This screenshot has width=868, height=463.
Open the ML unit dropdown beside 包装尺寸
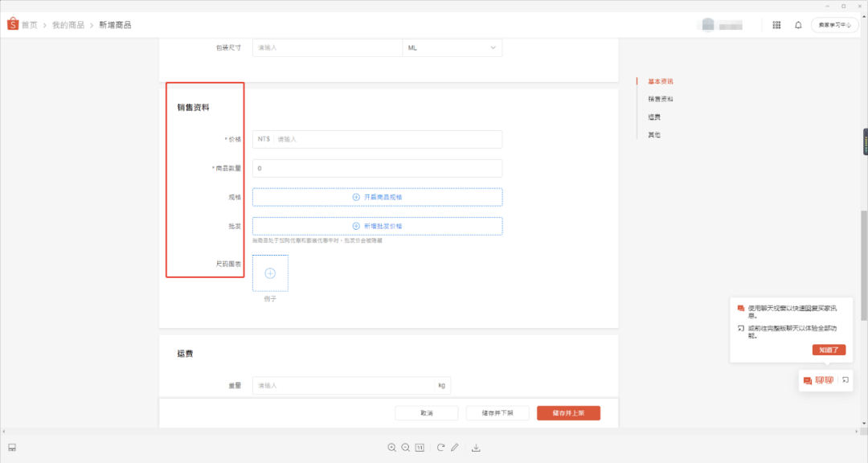[452, 47]
